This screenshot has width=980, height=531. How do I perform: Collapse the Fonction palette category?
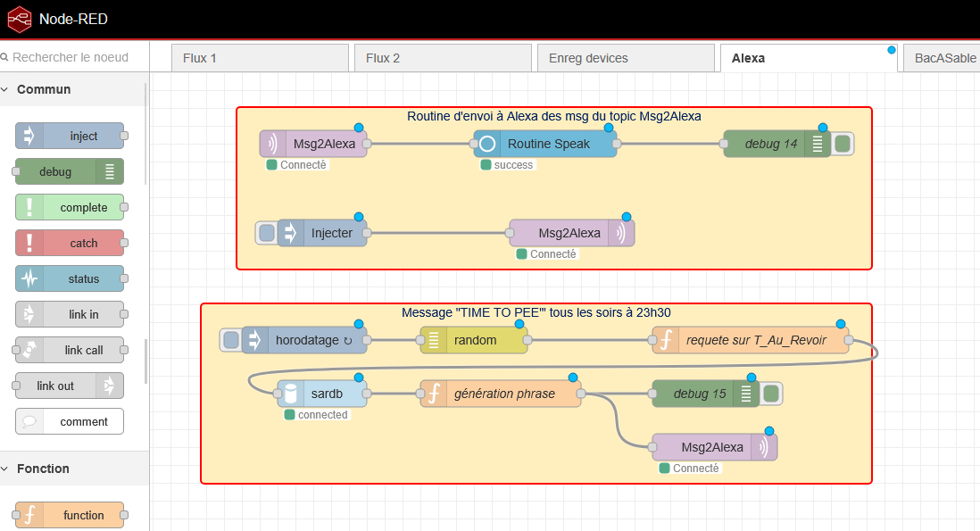coord(43,469)
